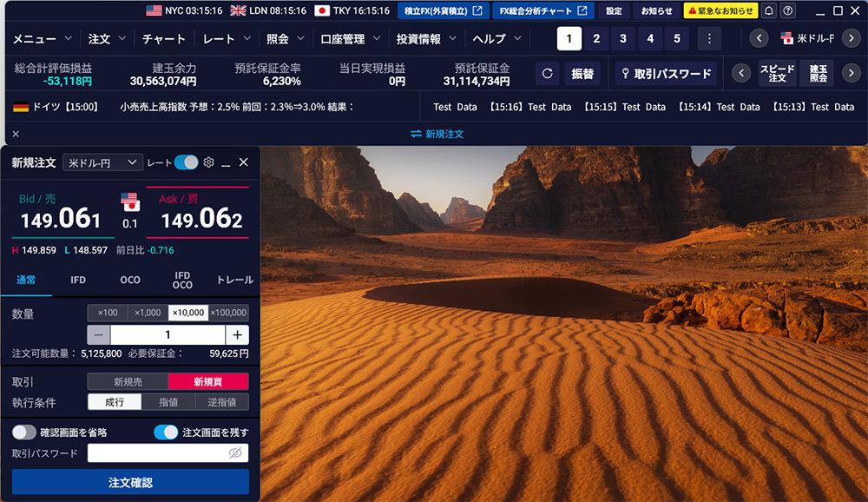Image resolution: width=868 pixels, height=502 pixels.
Task: Select the OCO order tab
Action: click(x=130, y=280)
